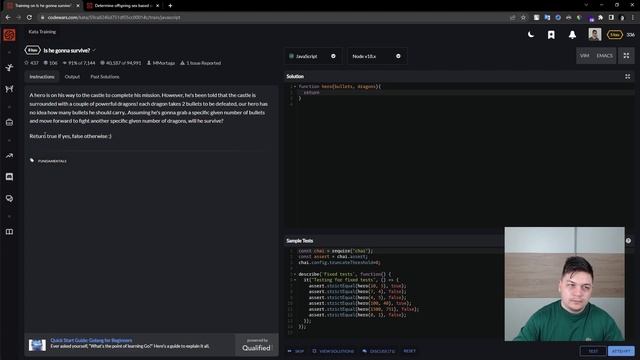Click the blue ATTEMPT button
Viewport: 640px width, 360px height.
[621, 351]
